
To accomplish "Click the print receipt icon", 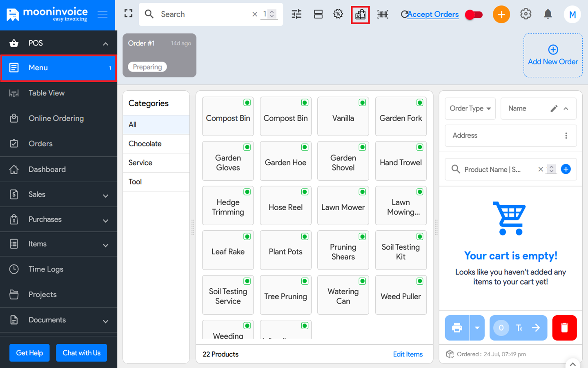I will [457, 328].
